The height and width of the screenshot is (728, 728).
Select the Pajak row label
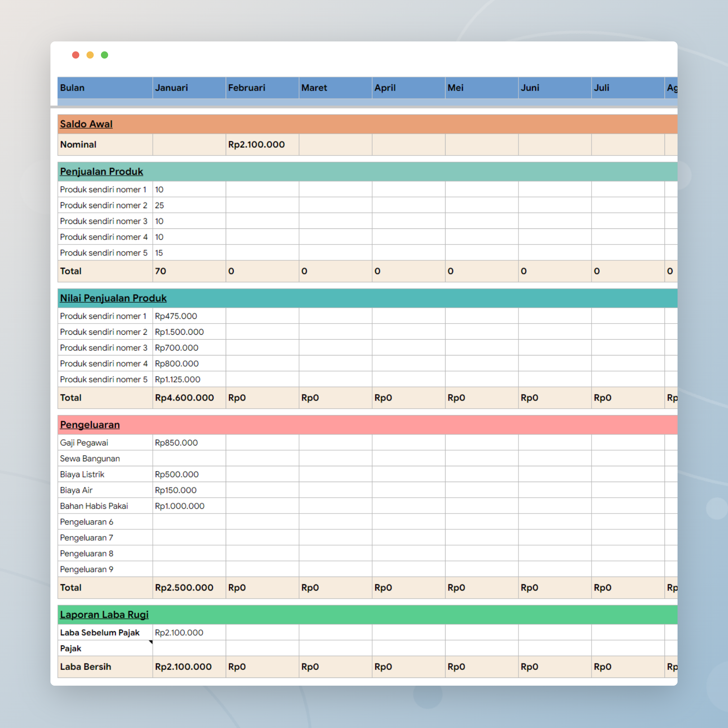tap(105, 648)
